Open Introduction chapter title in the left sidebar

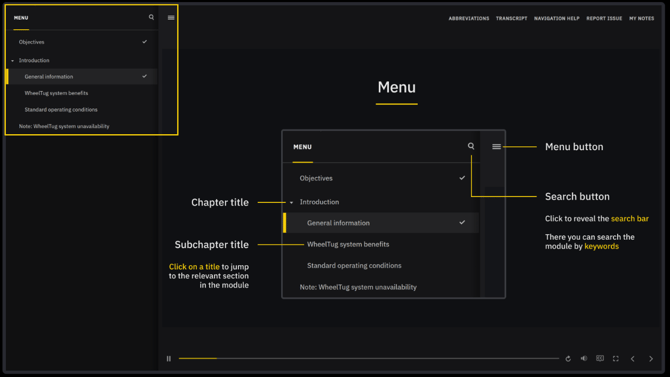[34, 60]
